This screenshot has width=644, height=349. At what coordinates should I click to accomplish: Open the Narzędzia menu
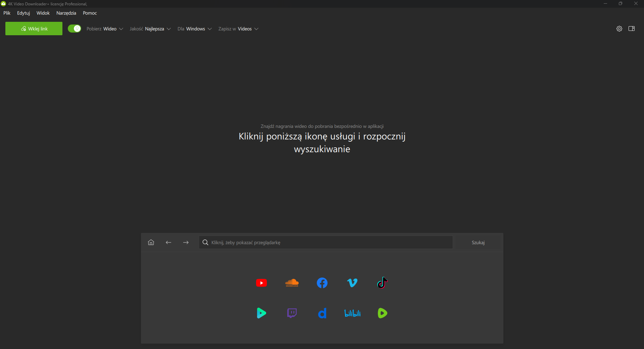(66, 13)
